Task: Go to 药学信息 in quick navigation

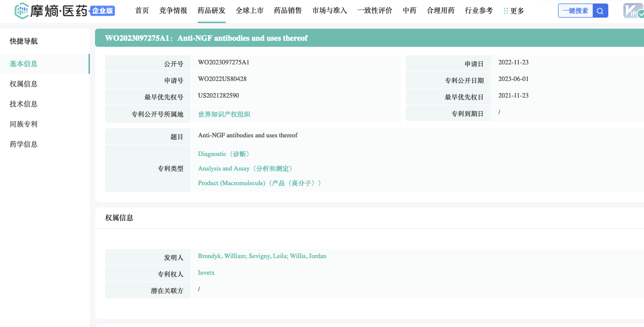Action: (x=24, y=144)
